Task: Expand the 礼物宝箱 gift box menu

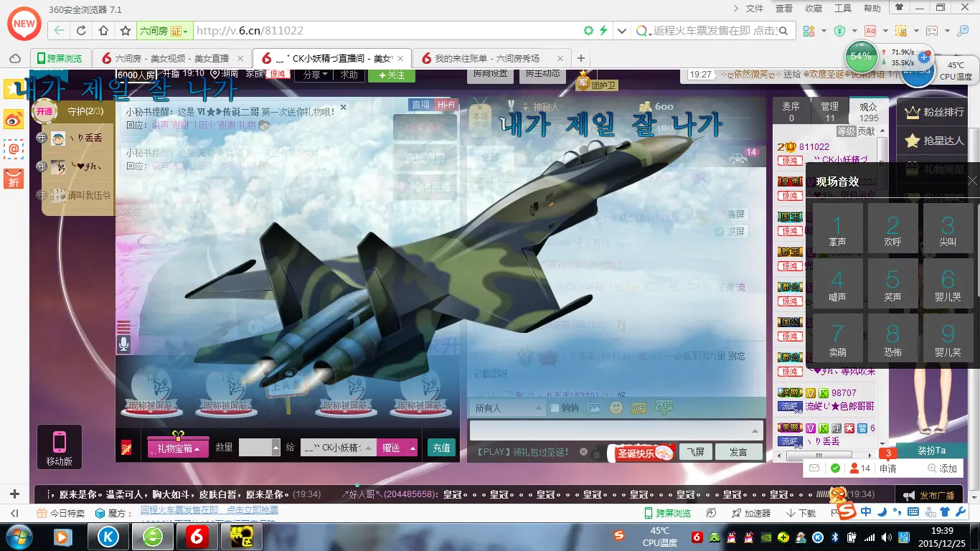Action: tap(179, 448)
